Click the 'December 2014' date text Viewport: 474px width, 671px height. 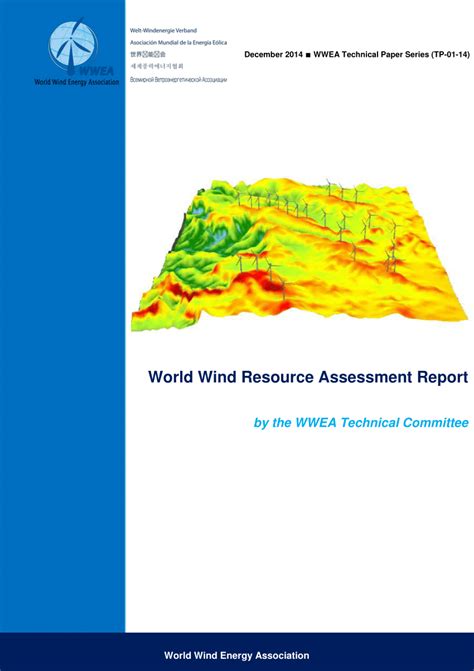(273, 55)
